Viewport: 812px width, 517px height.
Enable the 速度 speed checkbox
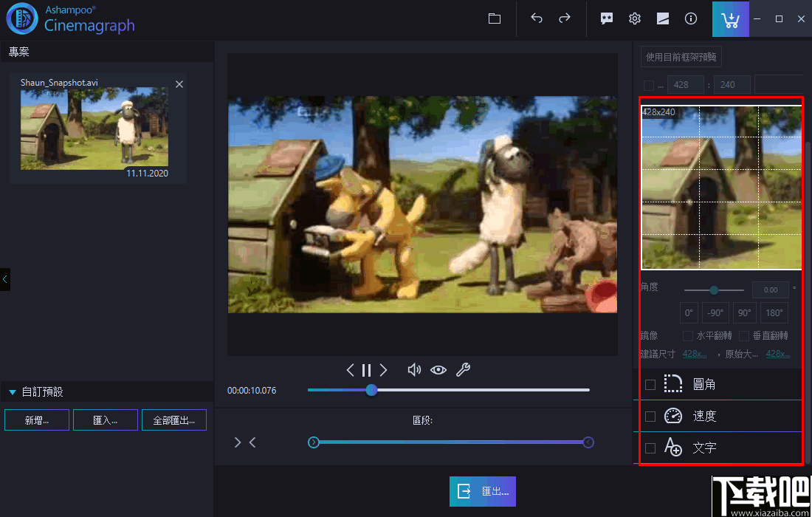650,417
